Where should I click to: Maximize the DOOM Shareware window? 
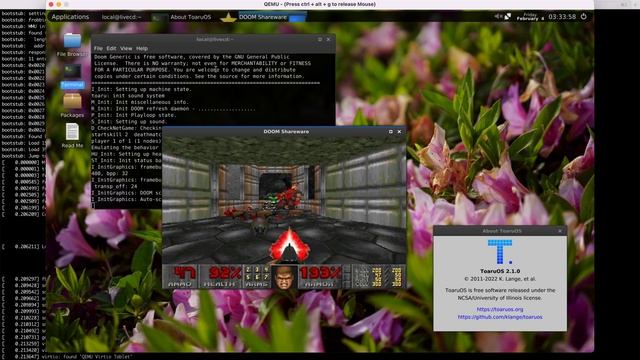[391, 131]
